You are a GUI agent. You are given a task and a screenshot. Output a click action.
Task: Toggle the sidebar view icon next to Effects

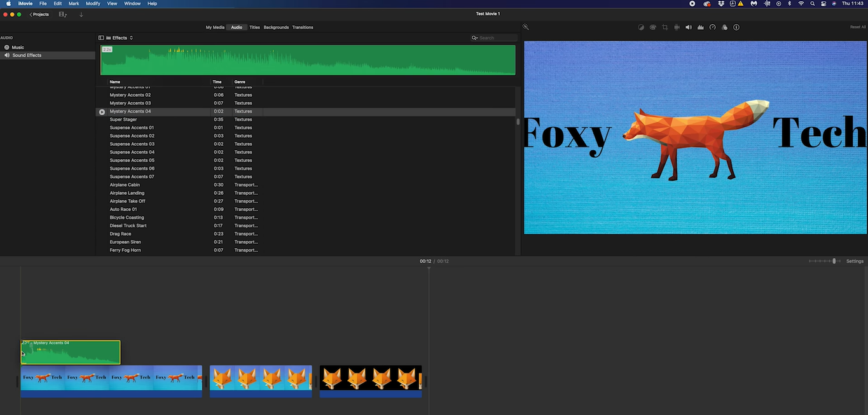(100, 38)
